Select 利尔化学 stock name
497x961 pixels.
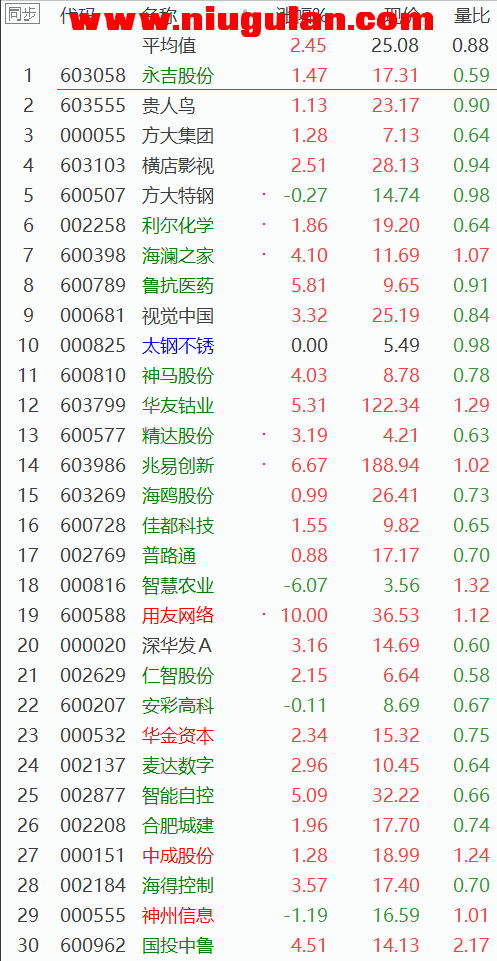point(178,226)
